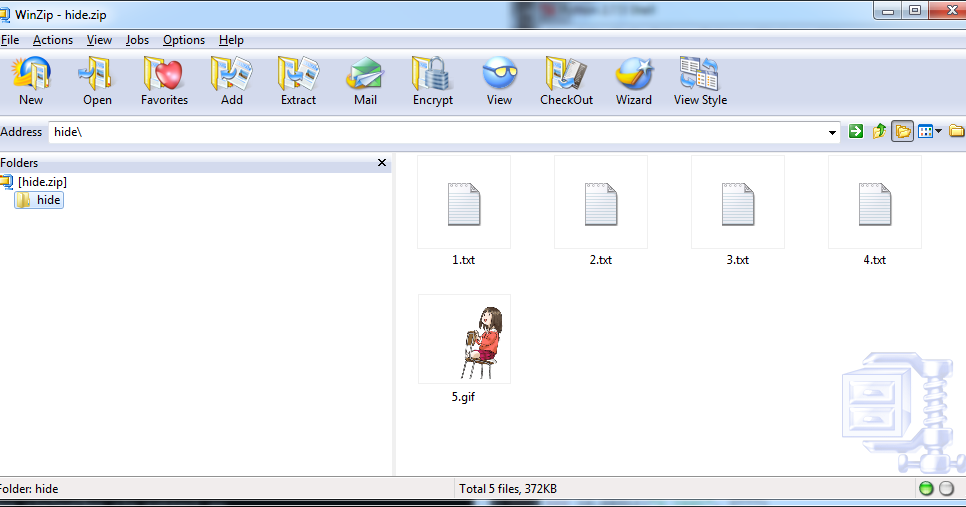This screenshot has height=507, width=966.
Task: Expand the Address history dropdown arrow
Action: (x=832, y=132)
